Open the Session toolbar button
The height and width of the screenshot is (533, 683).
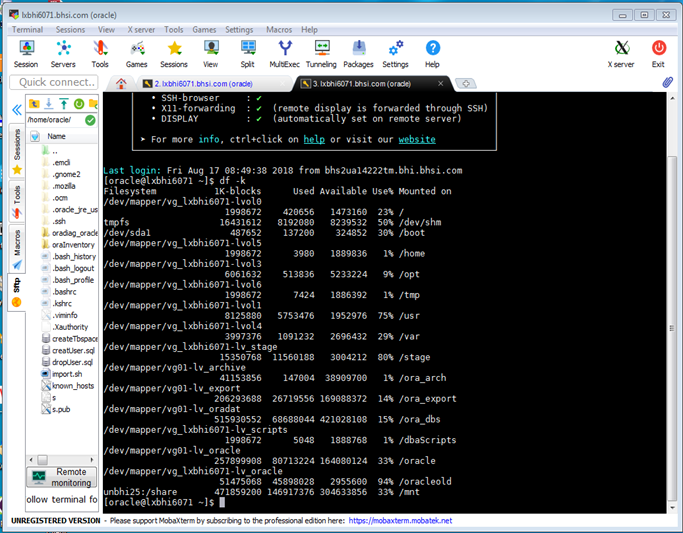coord(26,54)
